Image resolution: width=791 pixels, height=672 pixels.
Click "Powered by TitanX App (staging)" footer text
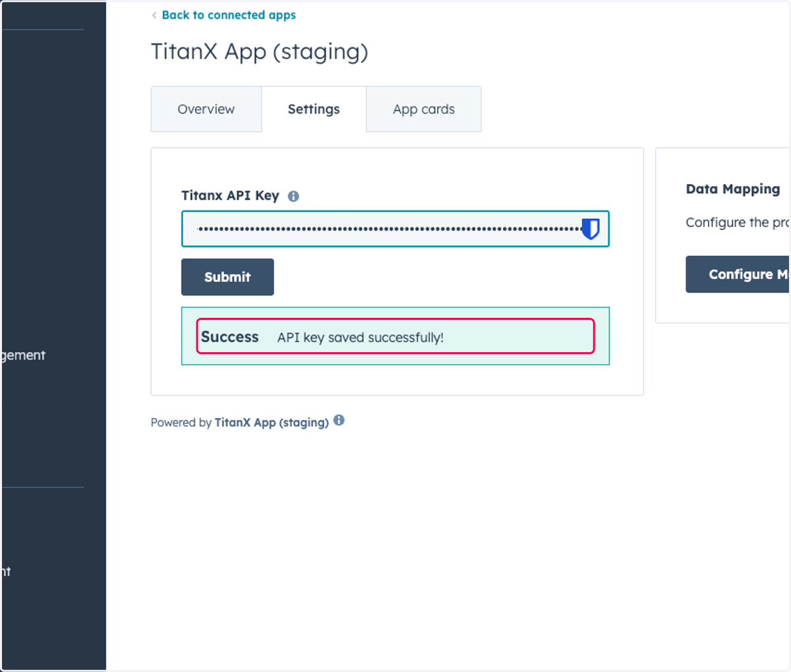[x=240, y=423]
